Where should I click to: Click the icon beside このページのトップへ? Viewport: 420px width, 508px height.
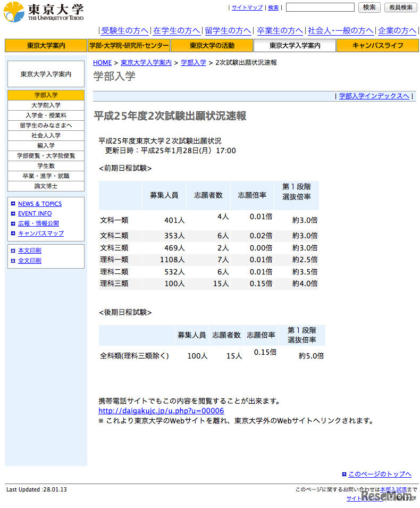click(x=344, y=474)
